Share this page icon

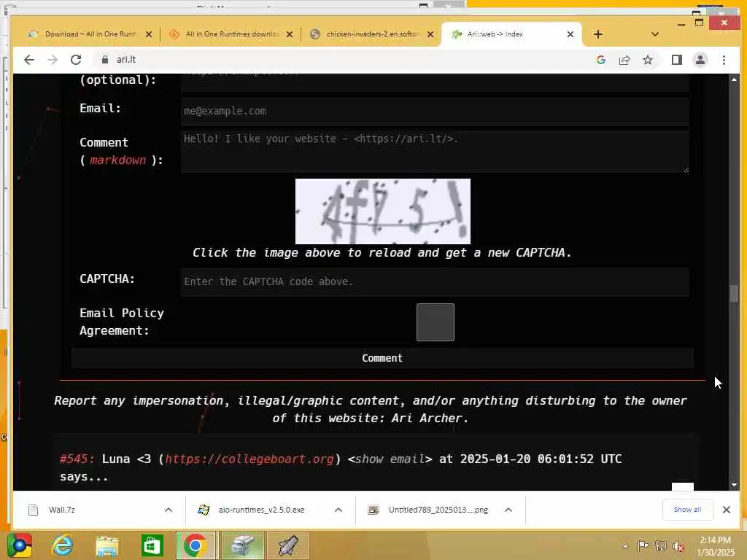click(x=624, y=60)
